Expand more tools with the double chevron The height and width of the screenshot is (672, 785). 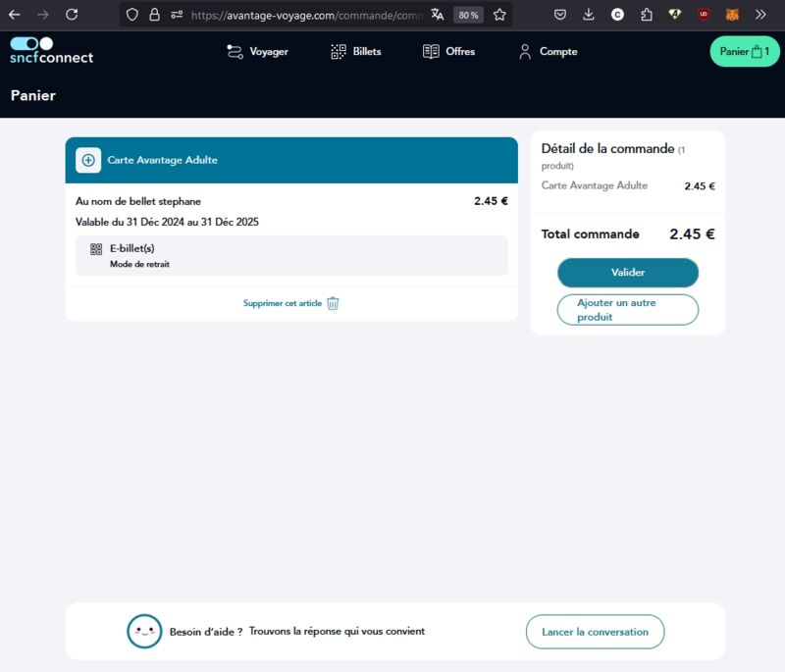point(761,15)
